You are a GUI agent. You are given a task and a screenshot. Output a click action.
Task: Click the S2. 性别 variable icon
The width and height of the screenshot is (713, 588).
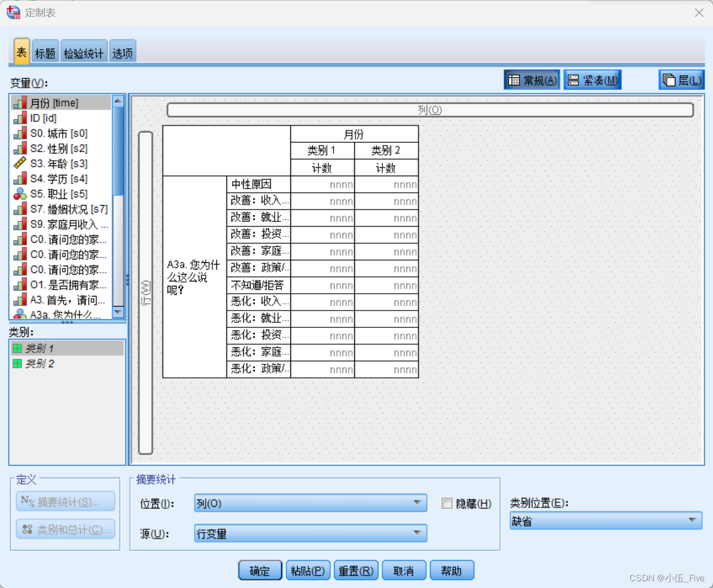coord(20,148)
